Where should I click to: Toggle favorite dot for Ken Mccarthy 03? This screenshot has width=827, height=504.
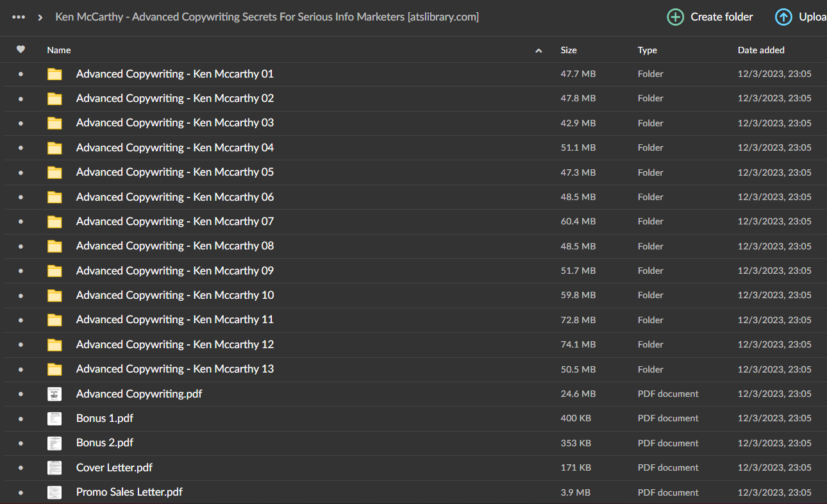[x=21, y=123]
